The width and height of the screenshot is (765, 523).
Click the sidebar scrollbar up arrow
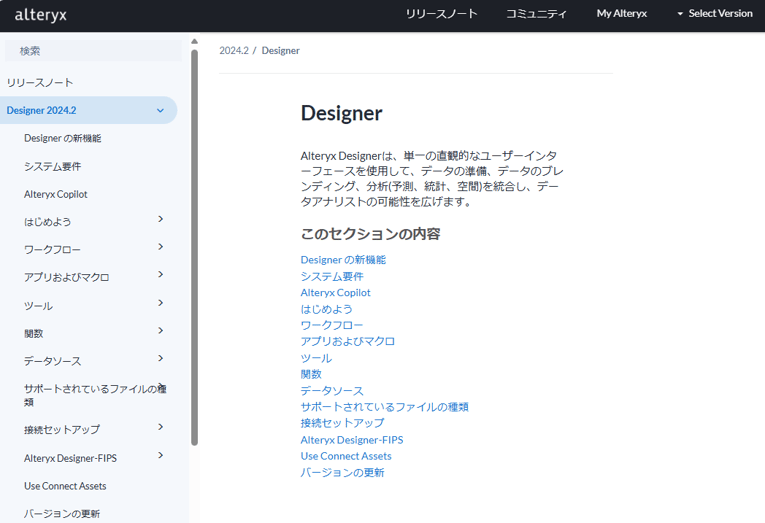(x=195, y=41)
